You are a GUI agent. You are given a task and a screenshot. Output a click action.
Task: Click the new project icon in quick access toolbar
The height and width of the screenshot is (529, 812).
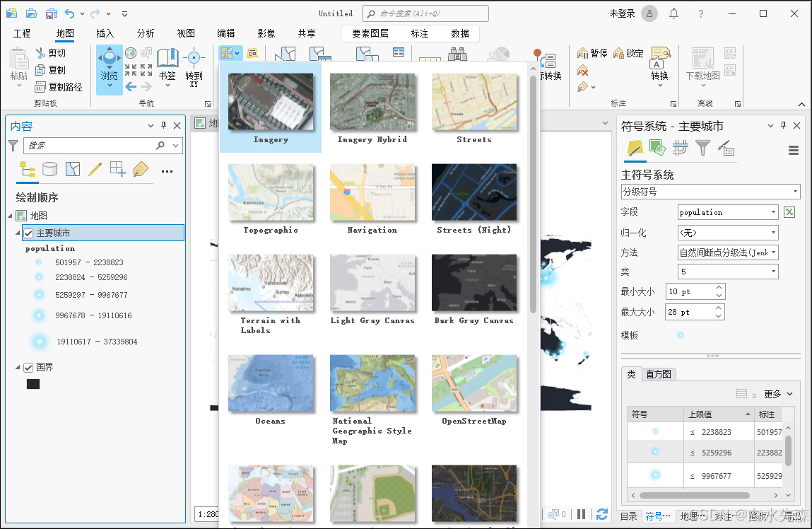coord(11,13)
